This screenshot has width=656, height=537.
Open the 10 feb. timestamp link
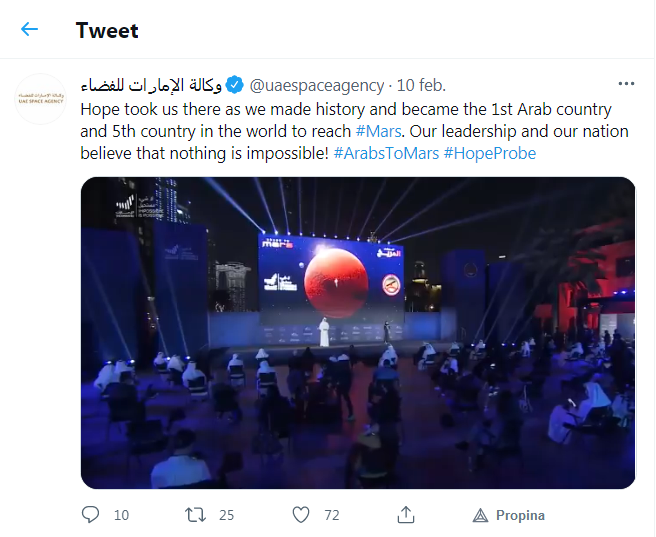click(421, 85)
